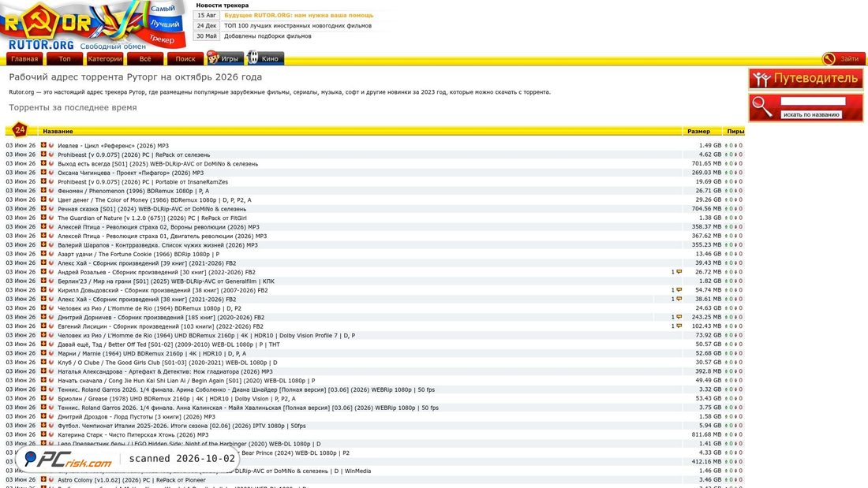This screenshot has width=868, height=488.
Task: Open the 'Добавлены подборки фильмов' news link
Action: [268, 36]
